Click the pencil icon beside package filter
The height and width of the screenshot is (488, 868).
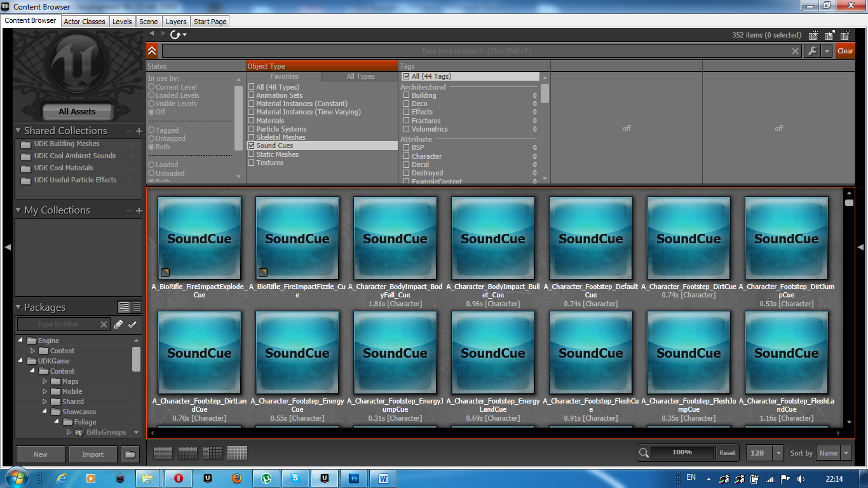click(x=118, y=325)
